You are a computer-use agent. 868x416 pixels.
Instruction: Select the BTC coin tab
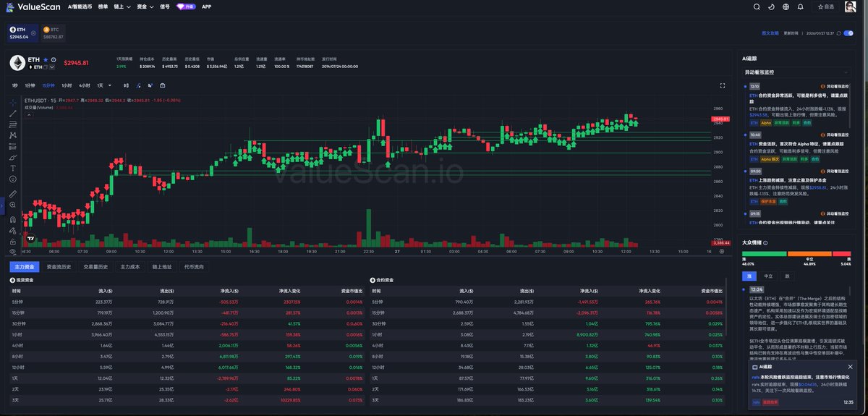click(x=54, y=33)
